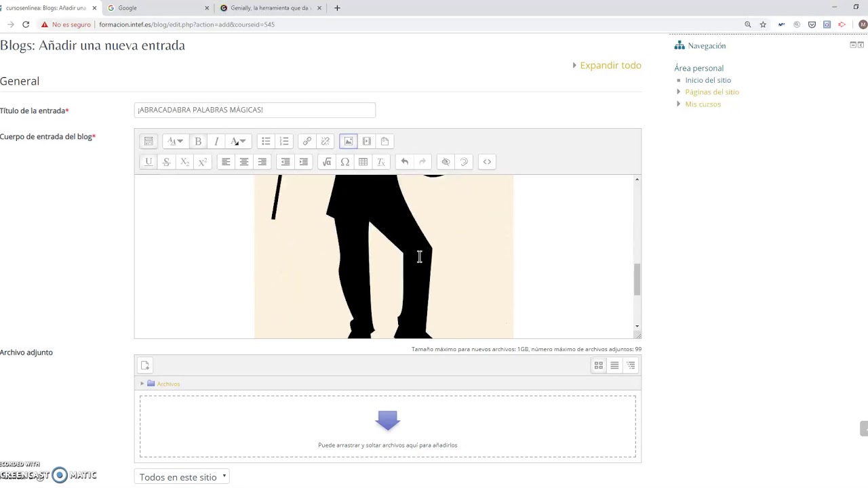Screen dimensions: 868x488
Task: Click the indent icon
Action: [304, 161]
